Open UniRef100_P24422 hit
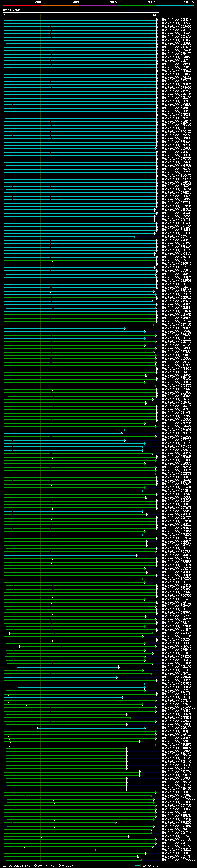The image size is (197, 868). tap(177, 426)
